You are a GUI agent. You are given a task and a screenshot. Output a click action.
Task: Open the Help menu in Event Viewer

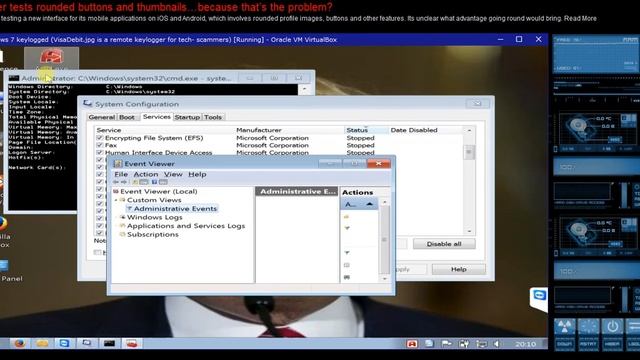(197, 174)
